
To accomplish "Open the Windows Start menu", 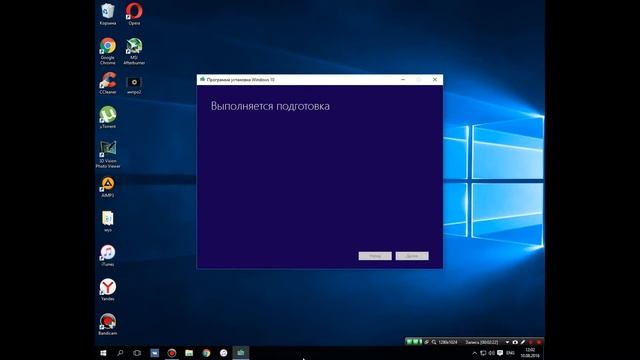I will click(x=103, y=353).
